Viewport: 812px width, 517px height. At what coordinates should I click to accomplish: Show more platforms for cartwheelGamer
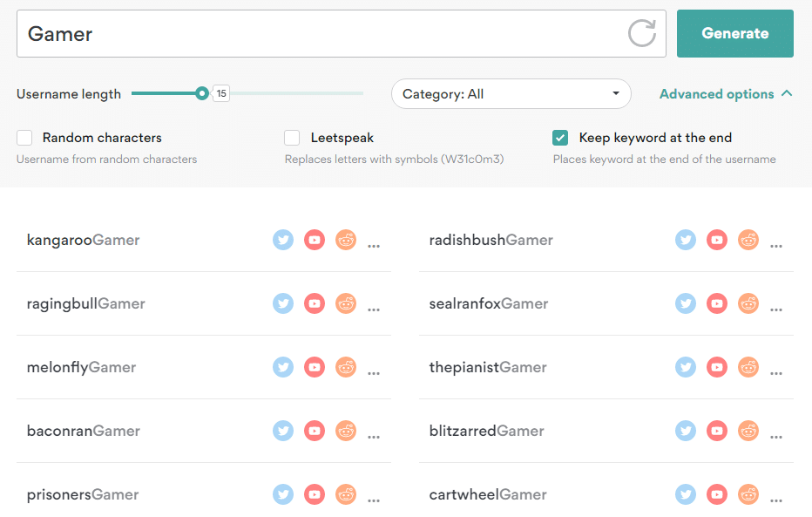776,500
